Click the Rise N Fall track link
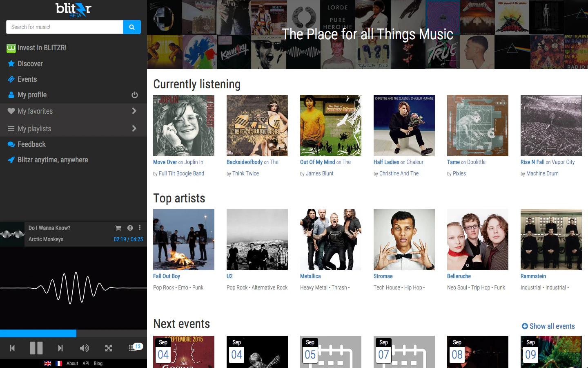The width and height of the screenshot is (588, 368). 532,162
